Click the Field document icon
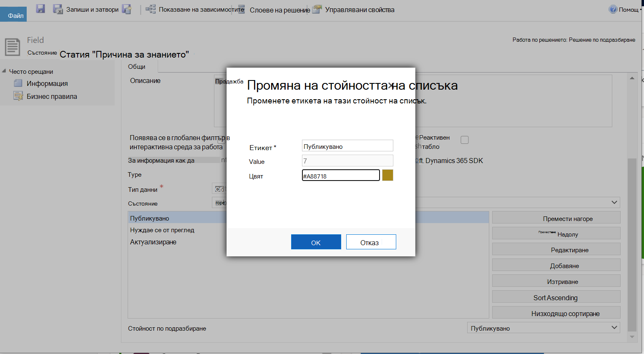Image resolution: width=644 pixels, height=354 pixels. coord(13,47)
